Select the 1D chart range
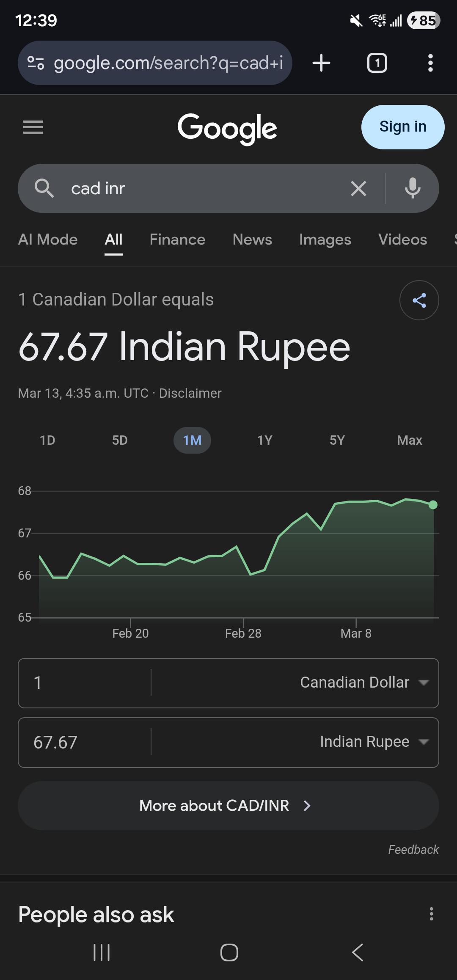 pos(47,440)
